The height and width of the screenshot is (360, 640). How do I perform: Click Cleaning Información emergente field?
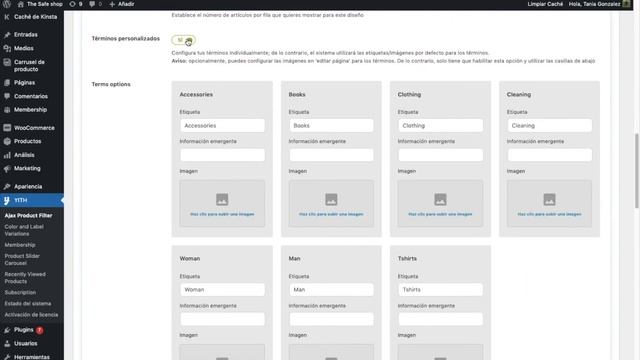coord(549,155)
